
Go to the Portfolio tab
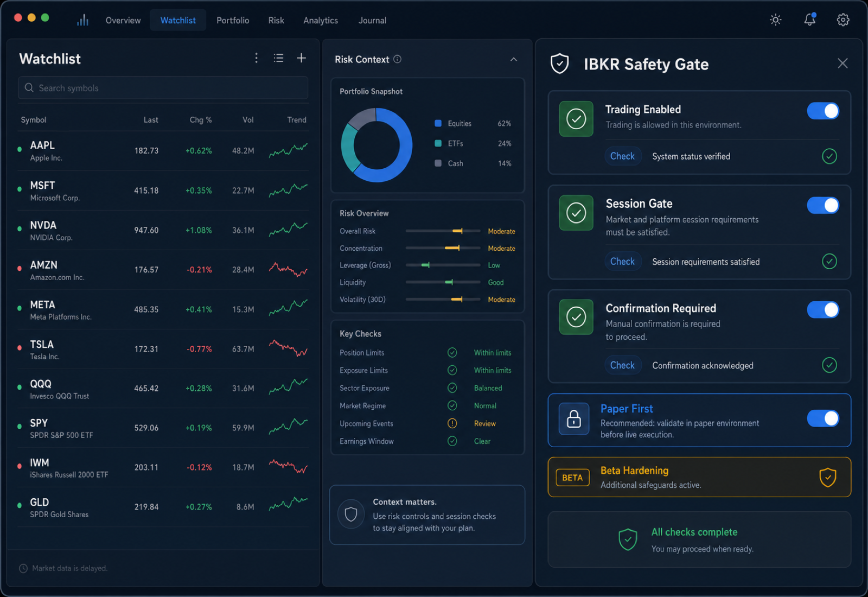pyautogui.click(x=233, y=21)
